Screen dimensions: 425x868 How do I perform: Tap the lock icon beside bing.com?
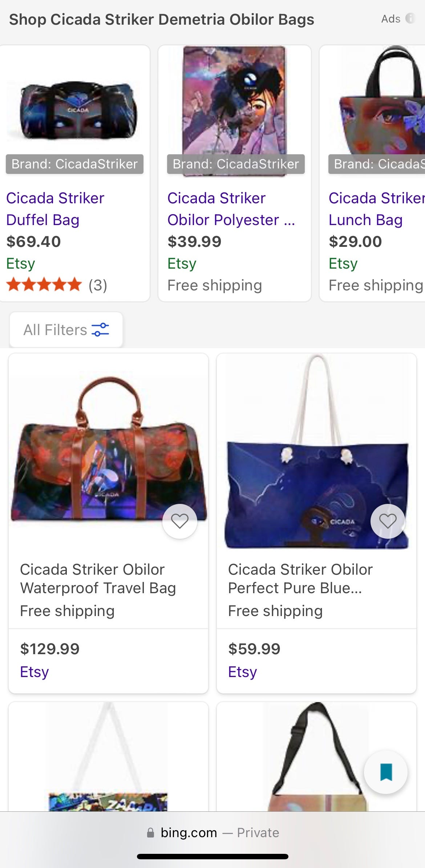coord(150,832)
